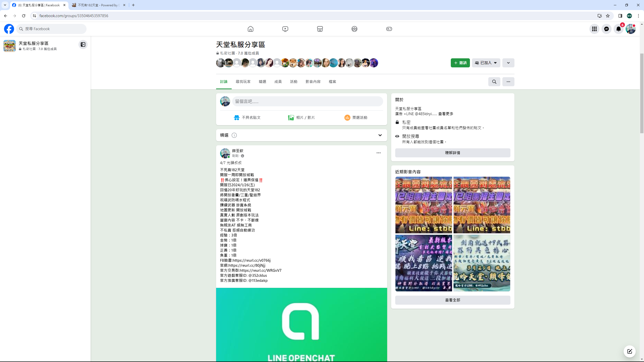The image size is (644, 362).
Task: Open Chrome side panel icon
Action: click(x=620, y=16)
